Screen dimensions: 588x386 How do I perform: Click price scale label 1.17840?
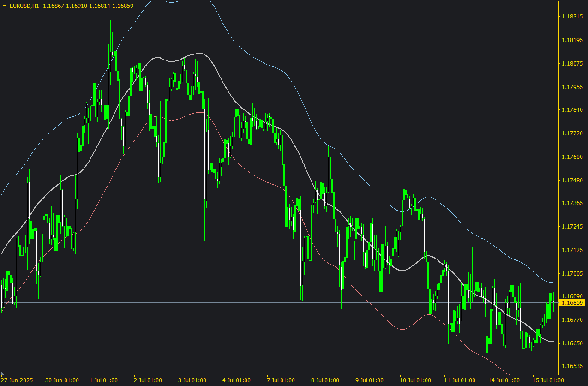(x=571, y=110)
